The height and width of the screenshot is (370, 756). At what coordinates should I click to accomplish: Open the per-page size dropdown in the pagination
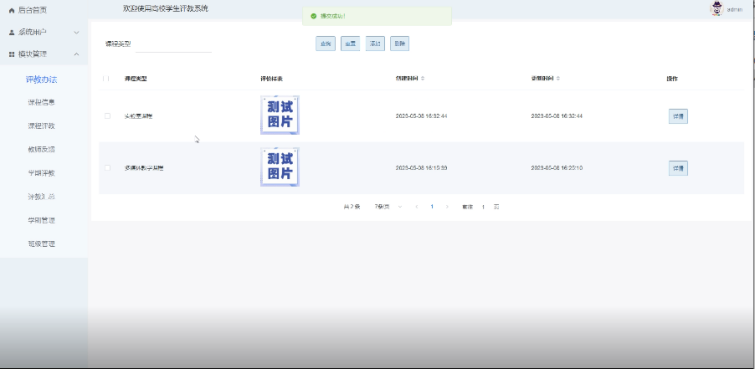click(388, 206)
